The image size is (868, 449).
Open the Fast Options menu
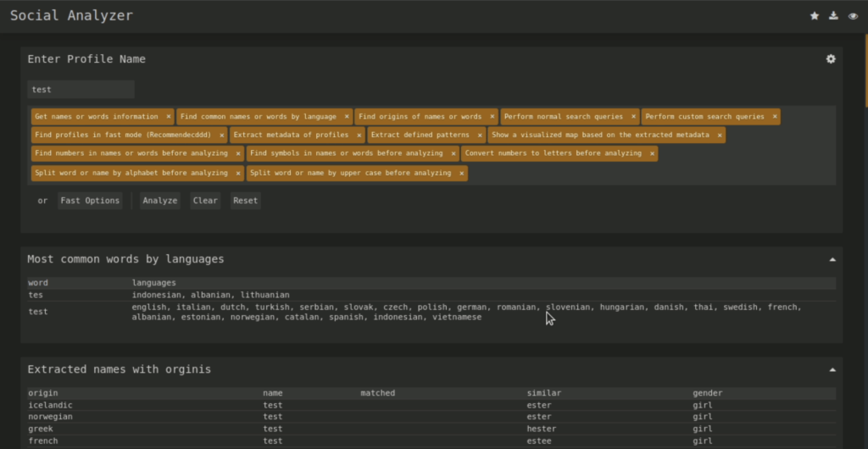pos(90,201)
